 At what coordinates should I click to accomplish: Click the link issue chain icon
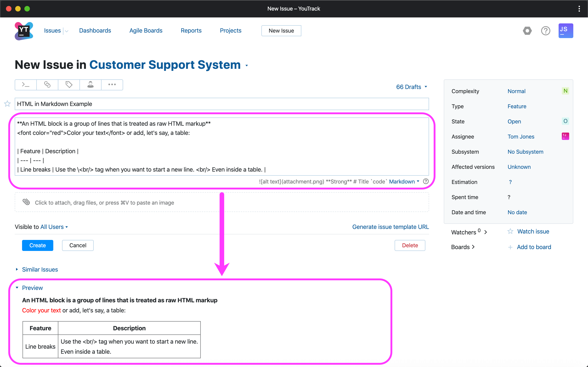click(47, 85)
